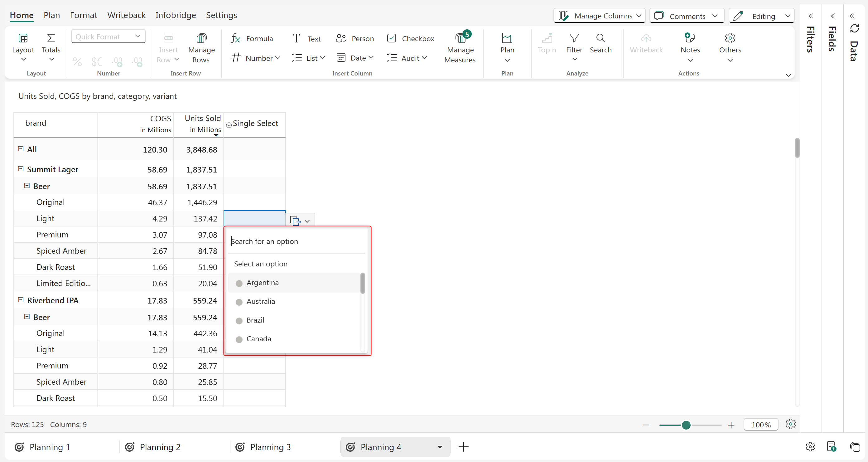The width and height of the screenshot is (868, 462).
Task: Click the Layout grid icon
Action: point(23,38)
